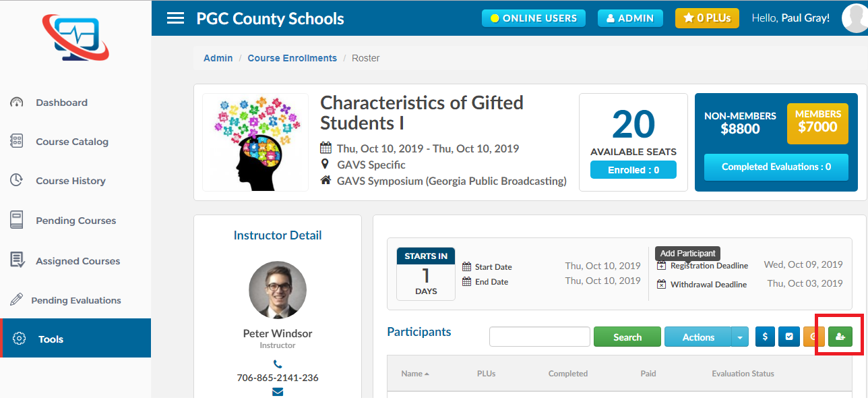The image size is (868, 400).
Task: Go to Course Catalog in sidebar
Action: coord(71,142)
